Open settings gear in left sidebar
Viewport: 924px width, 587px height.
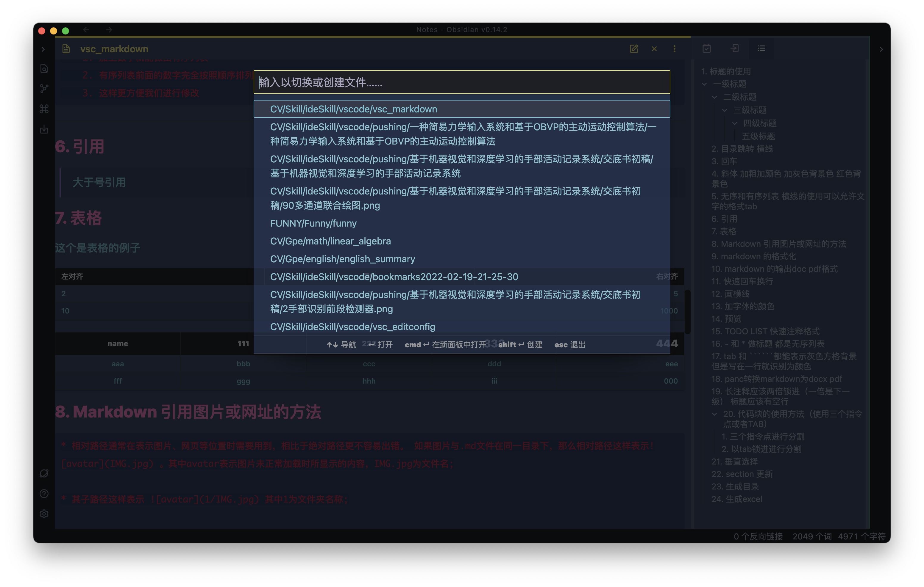tap(44, 514)
